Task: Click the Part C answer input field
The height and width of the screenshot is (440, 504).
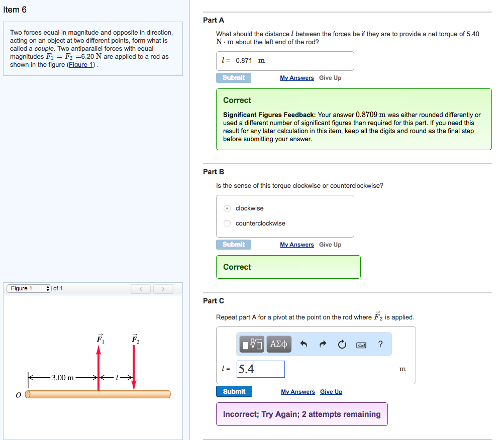Action: (260, 369)
